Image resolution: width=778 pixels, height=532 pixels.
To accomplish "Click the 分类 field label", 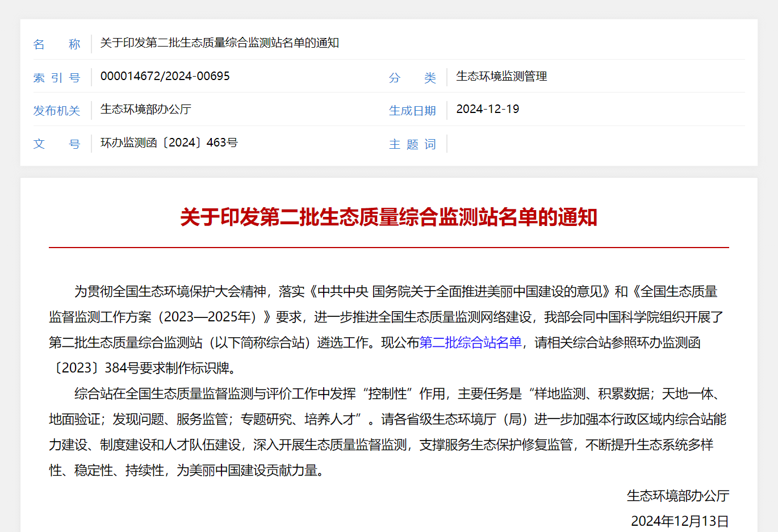I will [412, 78].
